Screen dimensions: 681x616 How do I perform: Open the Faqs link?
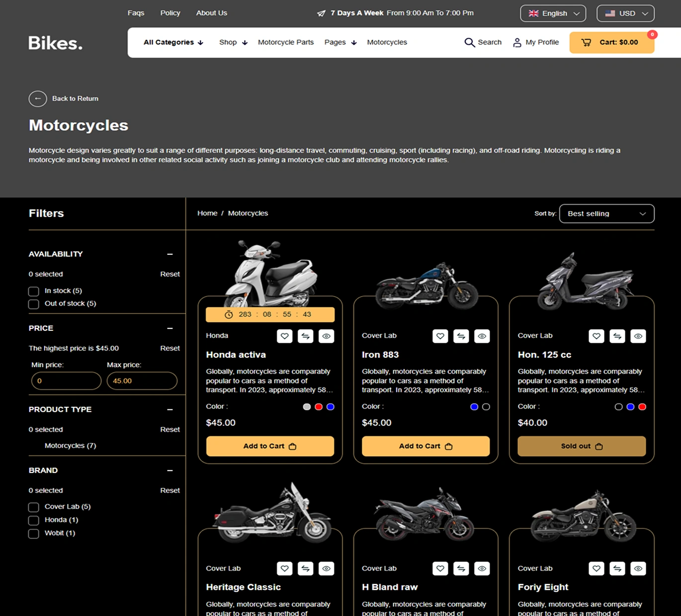click(136, 13)
